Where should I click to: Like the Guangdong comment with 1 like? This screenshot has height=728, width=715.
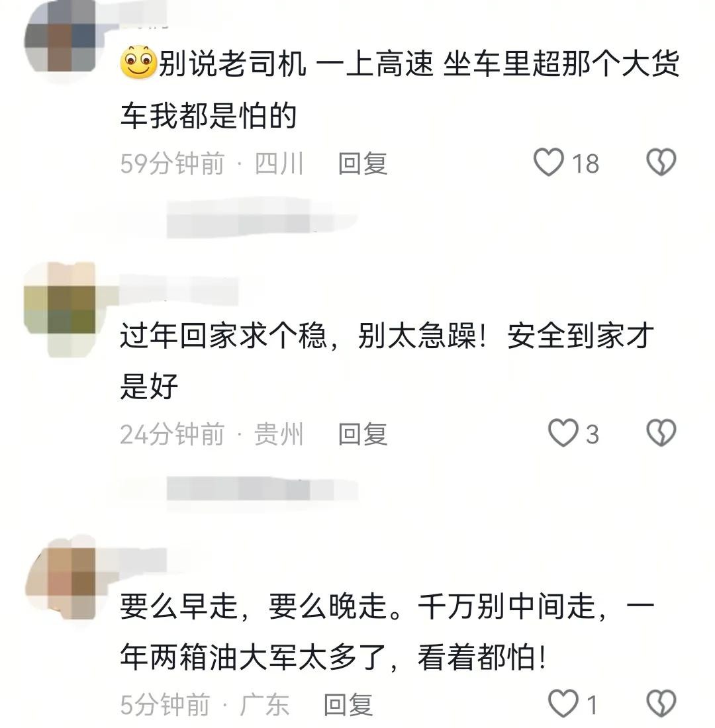pyautogui.click(x=563, y=704)
